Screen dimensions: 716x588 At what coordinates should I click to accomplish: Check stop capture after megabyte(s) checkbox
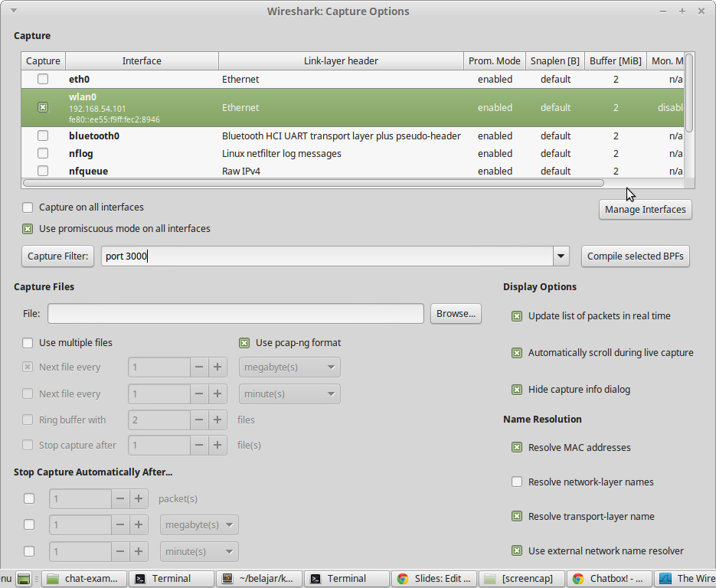click(29, 525)
